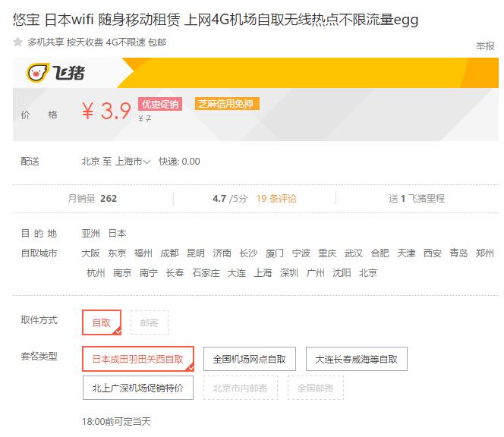Select 北京市内邮寄 package option

tap(240, 388)
